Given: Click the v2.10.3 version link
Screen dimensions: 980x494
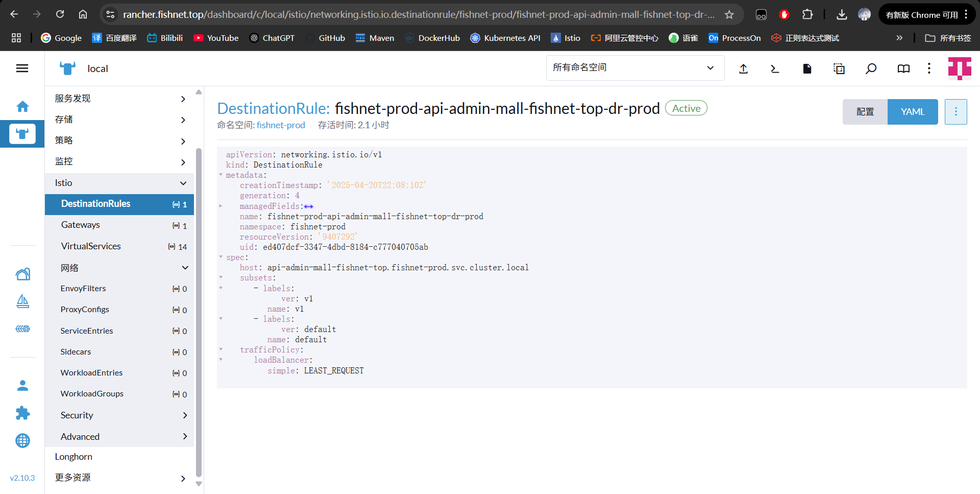Looking at the screenshot, I should tap(22, 478).
